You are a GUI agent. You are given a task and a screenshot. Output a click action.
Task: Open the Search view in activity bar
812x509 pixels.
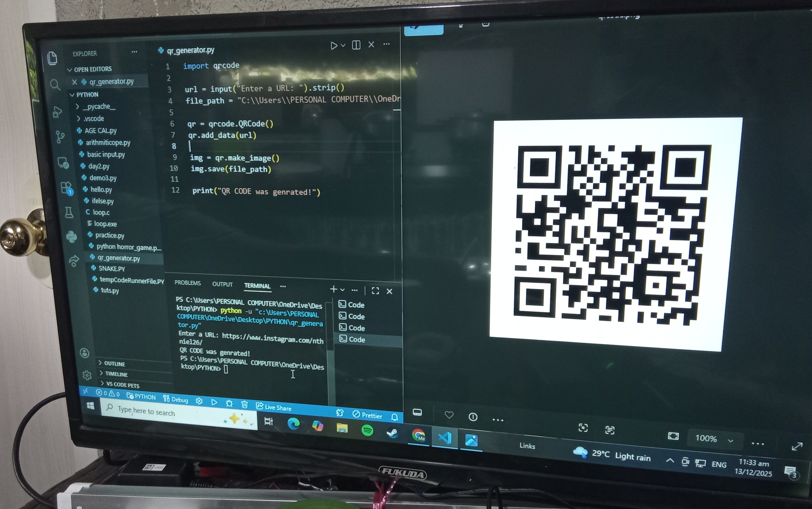(55, 85)
